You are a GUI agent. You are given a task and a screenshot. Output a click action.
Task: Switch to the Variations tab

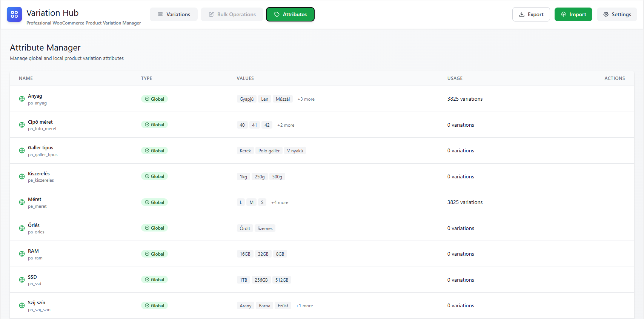coord(174,14)
